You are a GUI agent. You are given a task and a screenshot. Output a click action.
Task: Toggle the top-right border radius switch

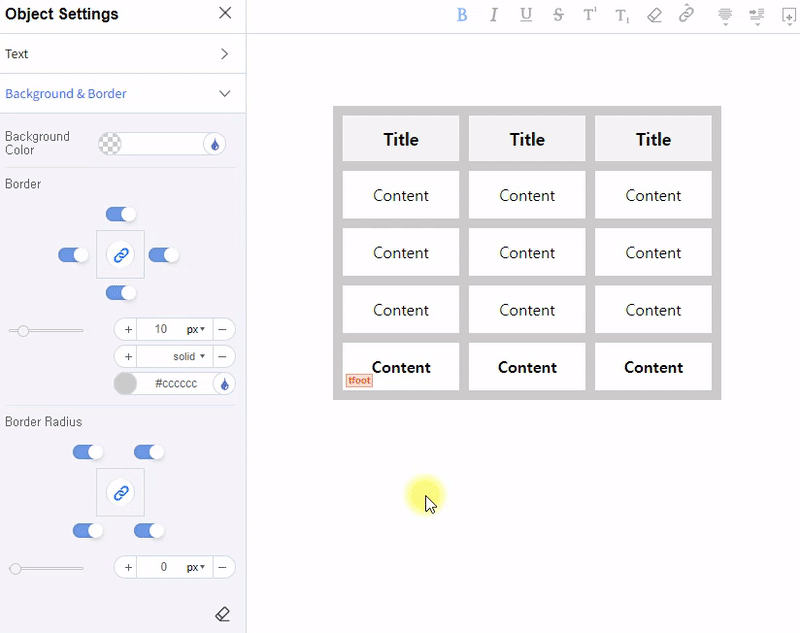click(x=149, y=452)
